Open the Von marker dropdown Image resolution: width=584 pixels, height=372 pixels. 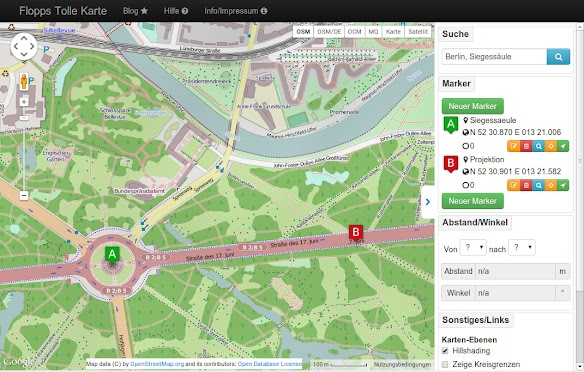click(x=473, y=247)
